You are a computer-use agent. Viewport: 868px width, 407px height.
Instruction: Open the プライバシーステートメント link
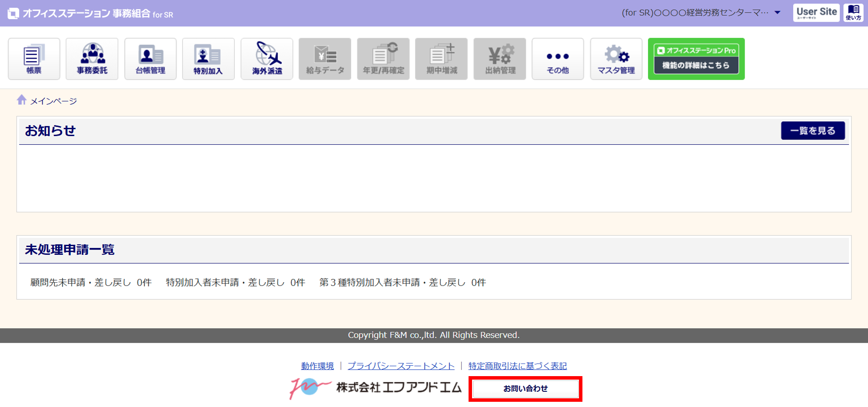401,366
